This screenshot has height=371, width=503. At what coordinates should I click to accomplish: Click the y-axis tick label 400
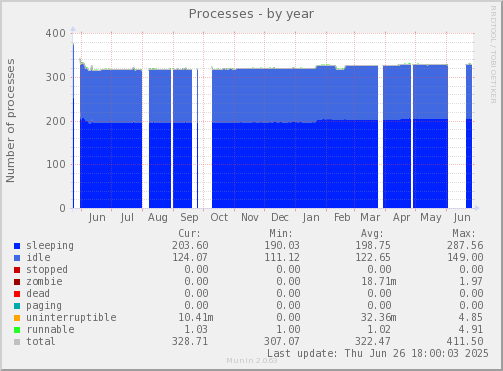pos(56,33)
